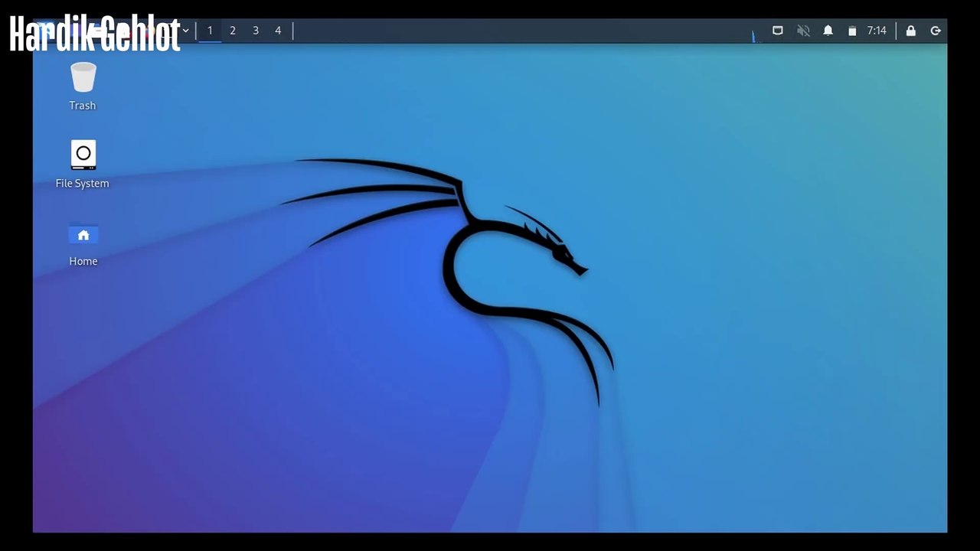
Task: Select the File System drive icon
Action: (83, 155)
